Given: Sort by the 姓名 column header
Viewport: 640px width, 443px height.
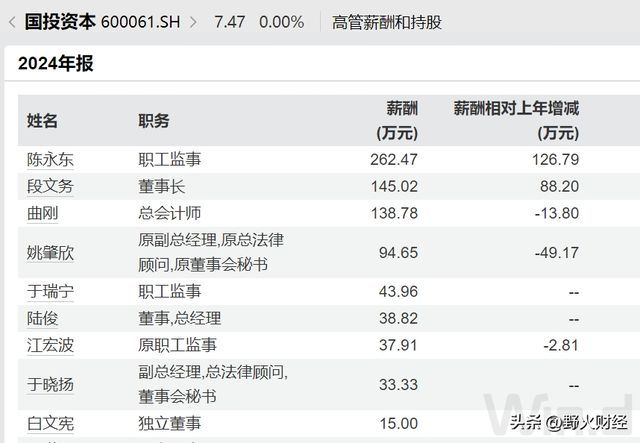Looking at the screenshot, I should (x=42, y=121).
